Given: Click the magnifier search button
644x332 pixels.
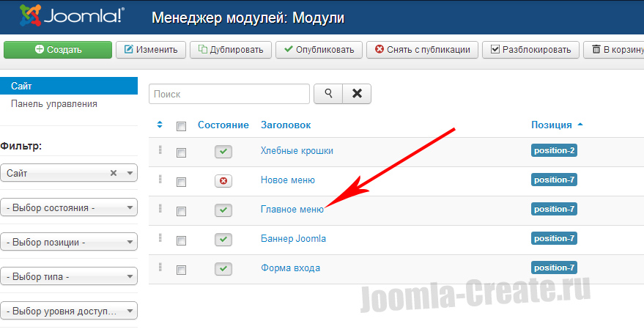Looking at the screenshot, I should coord(328,94).
